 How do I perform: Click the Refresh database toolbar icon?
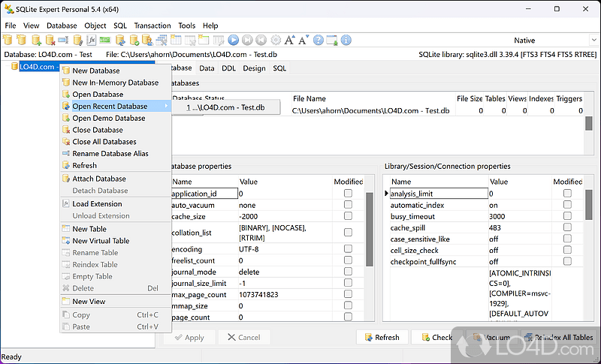coord(120,40)
